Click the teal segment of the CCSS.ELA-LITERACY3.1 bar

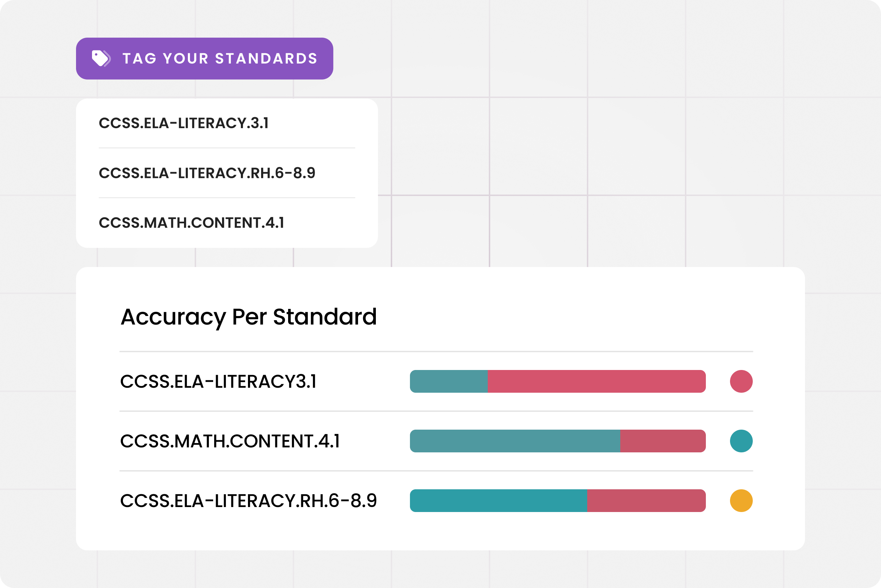pyautogui.click(x=449, y=381)
